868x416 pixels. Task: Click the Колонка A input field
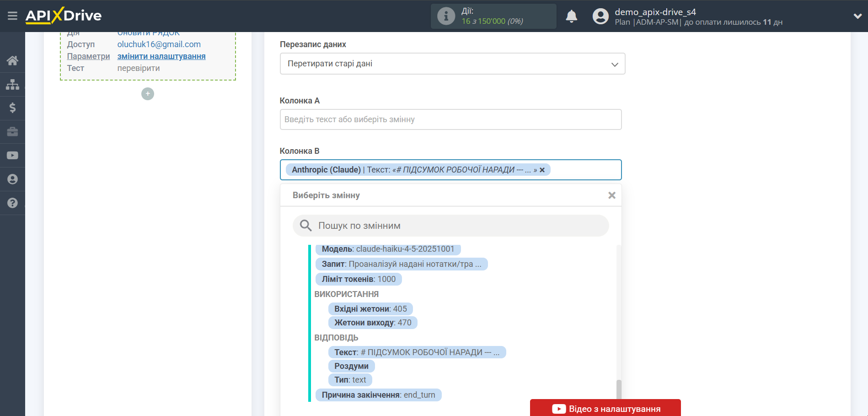(450, 119)
